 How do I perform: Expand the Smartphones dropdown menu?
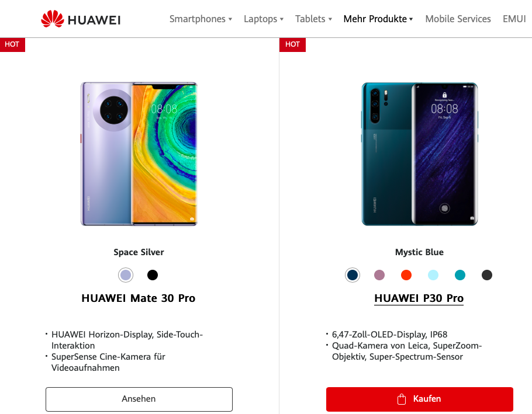(x=201, y=19)
